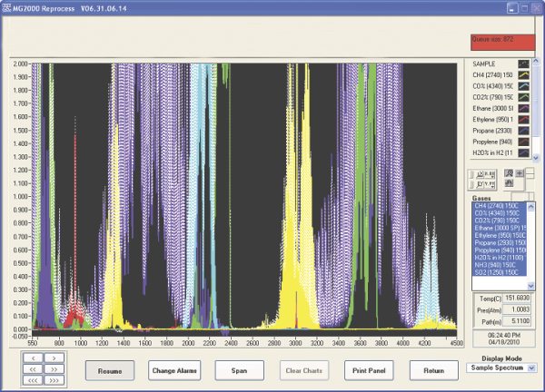Select Ethane (3000 SP) in Gases list
The width and height of the screenshot is (545, 392).
click(x=500, y=228)
